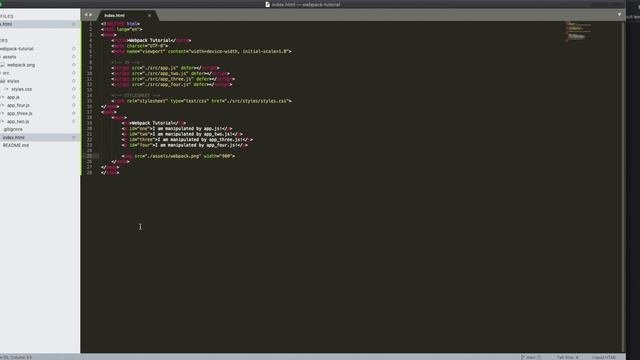This screenshot has height=360, width=640.
Task: Click status badge on src row
Action: (x=73, y=73)
